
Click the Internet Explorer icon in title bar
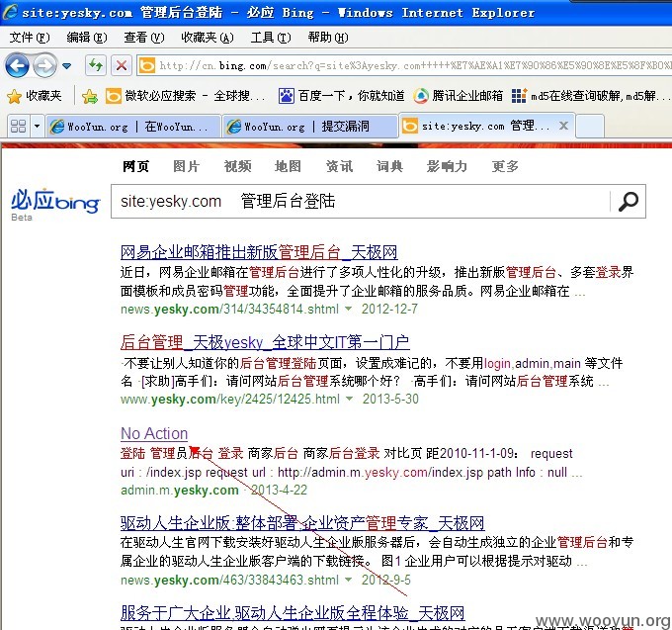[10, 12]
